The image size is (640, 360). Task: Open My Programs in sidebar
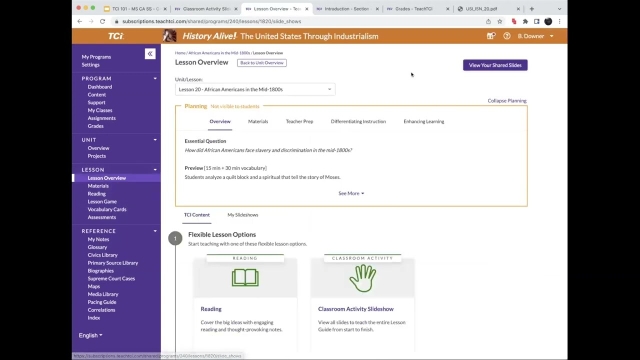[96, 57]
